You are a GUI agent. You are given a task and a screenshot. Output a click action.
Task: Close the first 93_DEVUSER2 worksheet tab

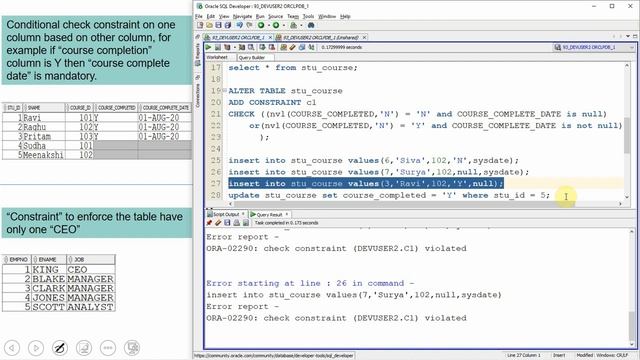(x=270, y=38)
